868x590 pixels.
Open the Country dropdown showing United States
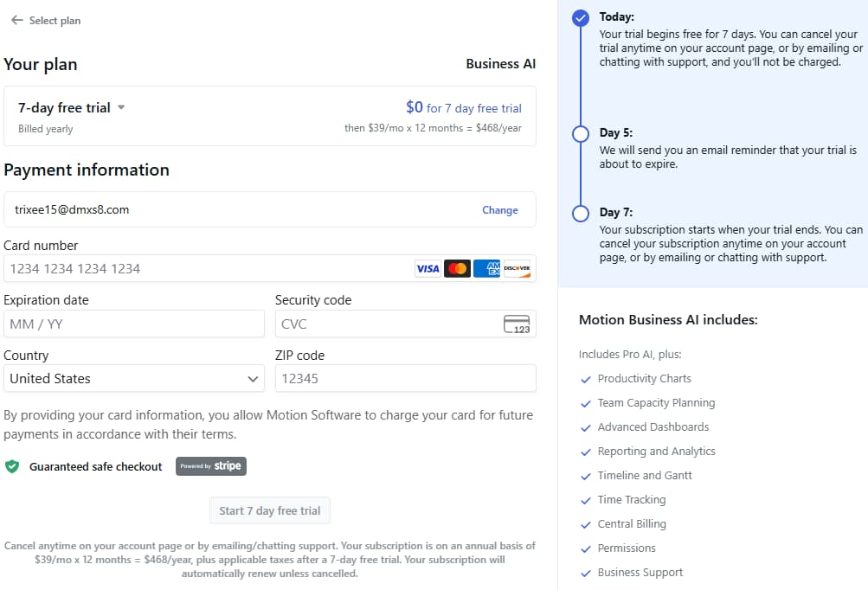point(134,379)
